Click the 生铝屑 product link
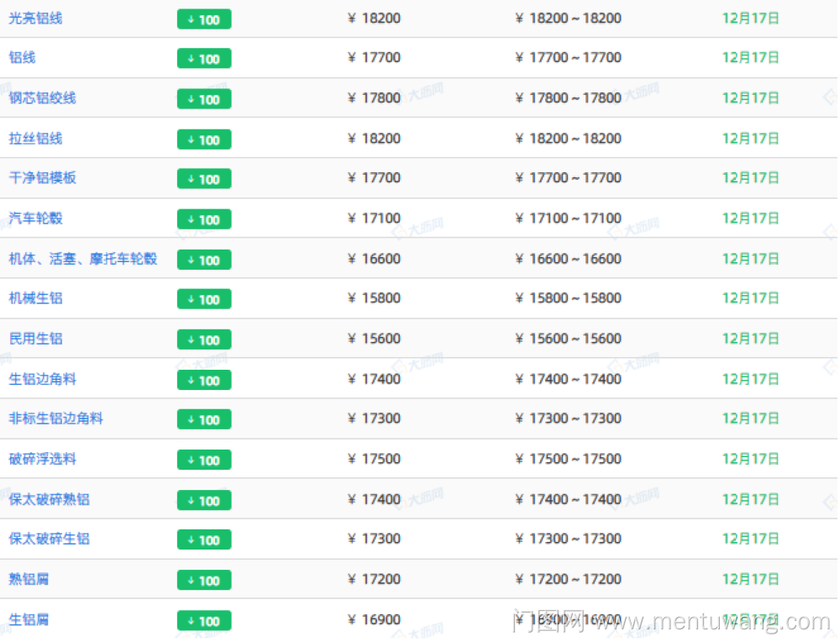This screenshot has width=840, height=642. (29, 619)
